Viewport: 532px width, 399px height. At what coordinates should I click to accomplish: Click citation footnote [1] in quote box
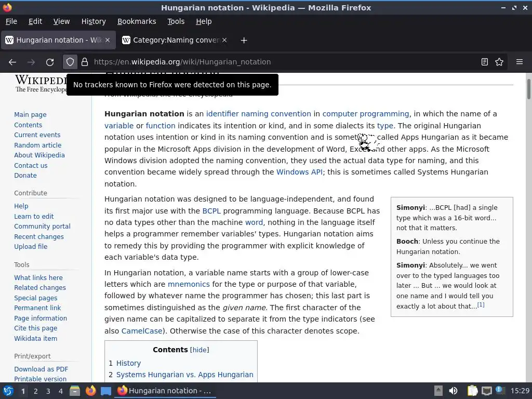[481, 304]
